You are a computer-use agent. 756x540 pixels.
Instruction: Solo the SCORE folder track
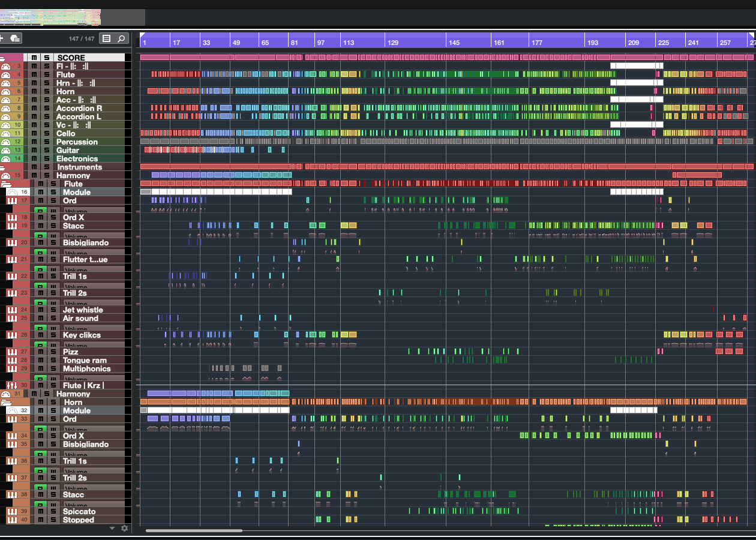[46, 58]
